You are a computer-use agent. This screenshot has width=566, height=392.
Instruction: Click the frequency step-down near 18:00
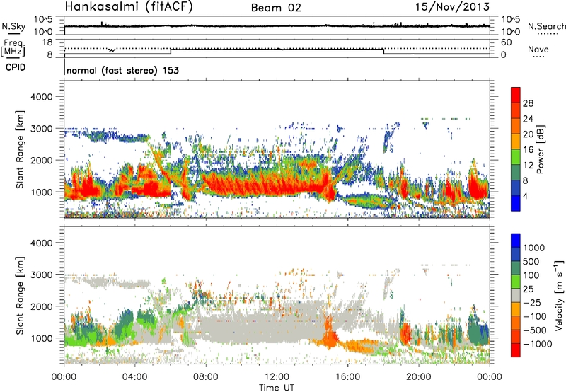click(x=383, y=52)
